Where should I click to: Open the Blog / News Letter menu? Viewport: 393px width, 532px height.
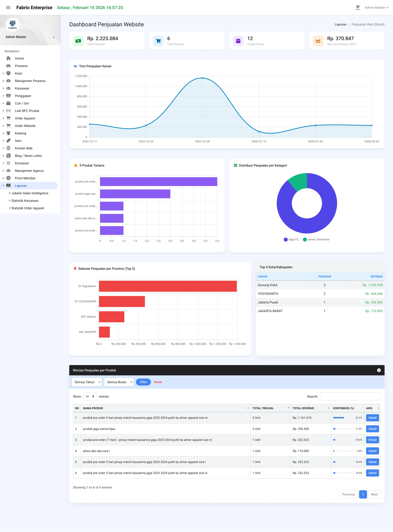click(x=28, y=156)
